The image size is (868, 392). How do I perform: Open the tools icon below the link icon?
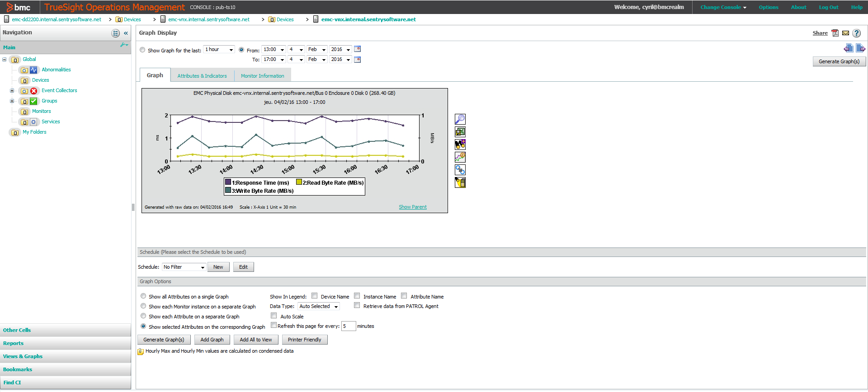tap(460, 182)
